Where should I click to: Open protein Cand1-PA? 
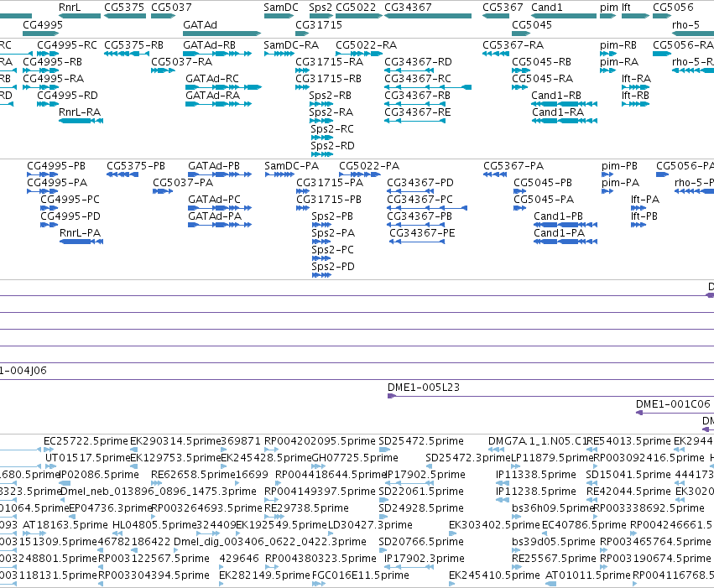click(x=559, y=233)
